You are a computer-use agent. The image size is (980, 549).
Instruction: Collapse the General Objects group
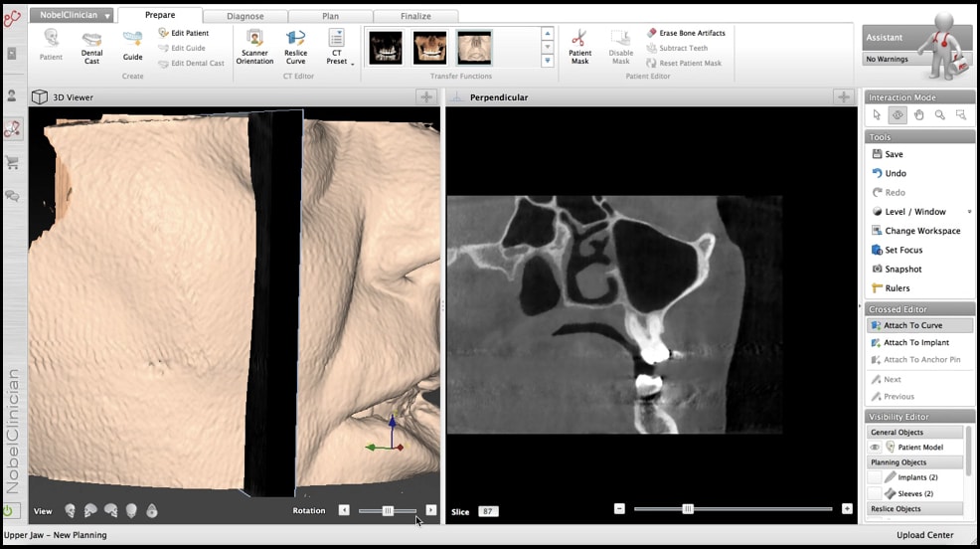(x=915, y=432)
